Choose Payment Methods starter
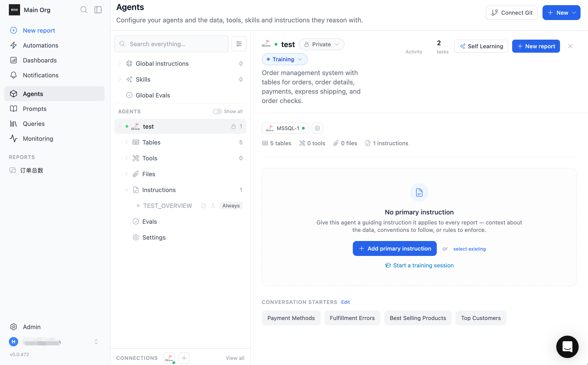588x365 pixels. coord(291,318)
